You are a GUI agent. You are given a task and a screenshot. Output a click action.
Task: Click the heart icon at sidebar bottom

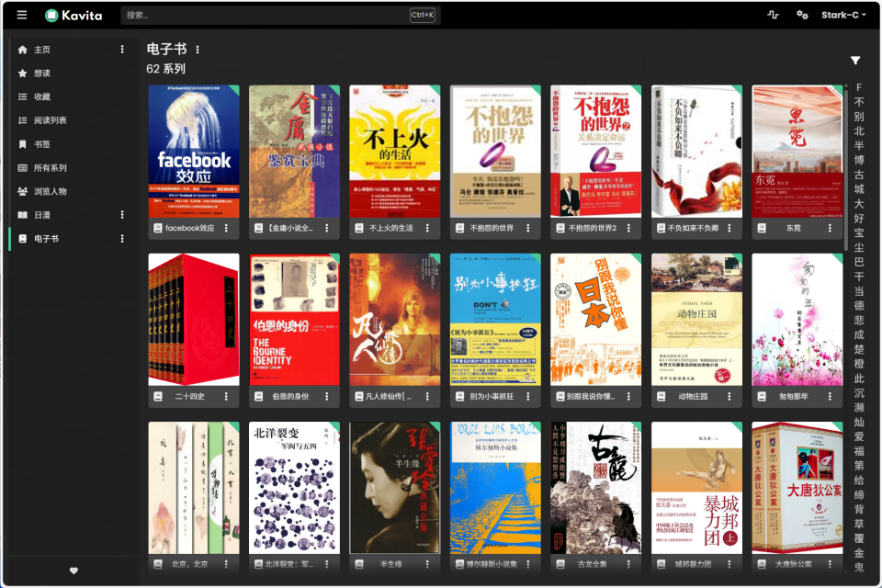coord(73,571)
